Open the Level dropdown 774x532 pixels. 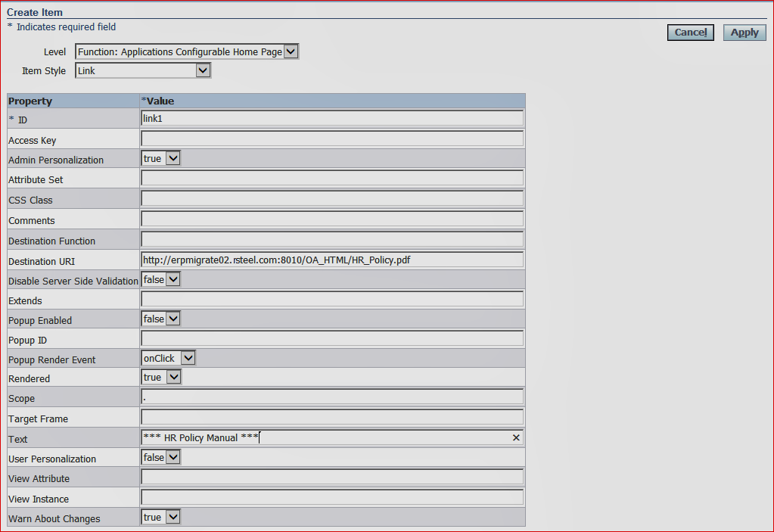[x=291, y=51]
